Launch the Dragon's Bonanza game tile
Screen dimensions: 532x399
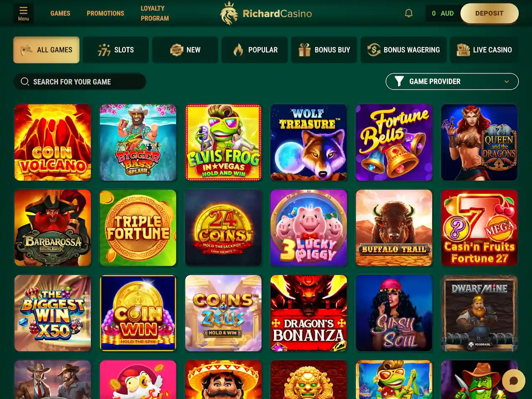(x=308, y=313)
